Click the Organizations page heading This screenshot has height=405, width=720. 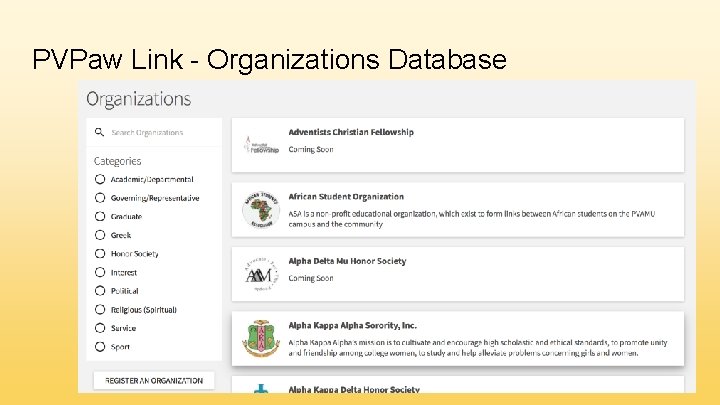139,99
